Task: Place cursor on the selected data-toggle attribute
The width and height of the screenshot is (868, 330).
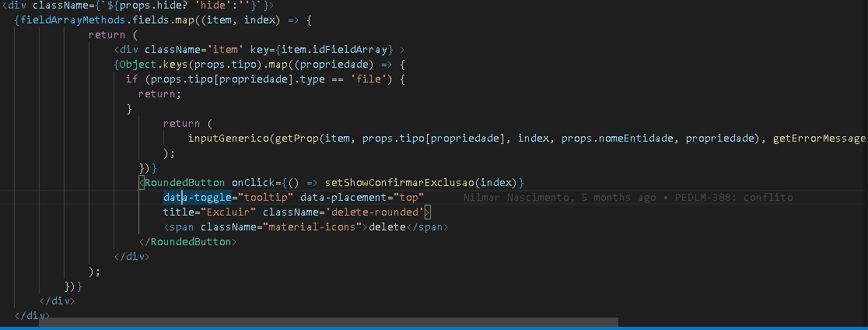Action: 197,198
